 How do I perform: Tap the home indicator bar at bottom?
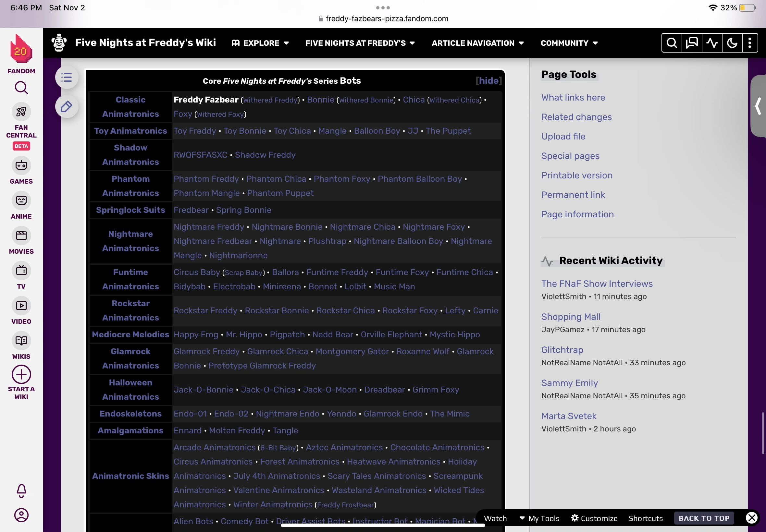tap(383, 525)
